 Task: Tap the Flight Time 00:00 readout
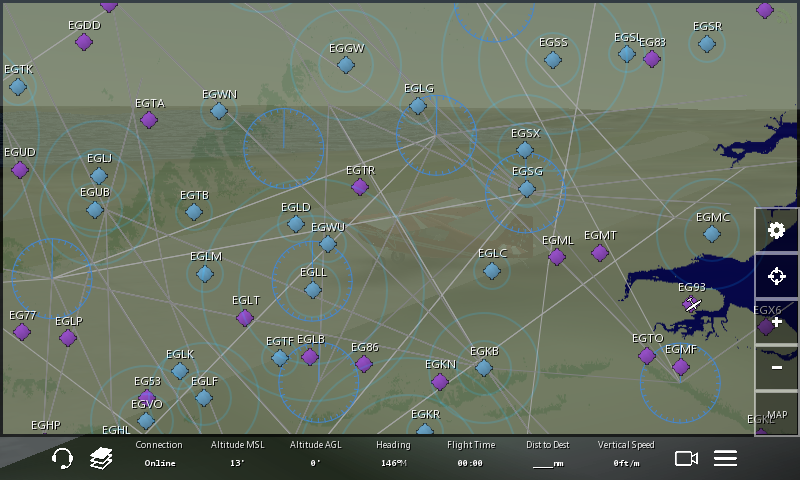click(470, 454)
